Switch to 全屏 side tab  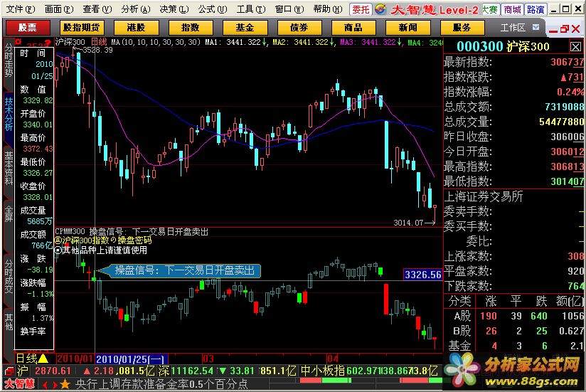pos(9,213)
